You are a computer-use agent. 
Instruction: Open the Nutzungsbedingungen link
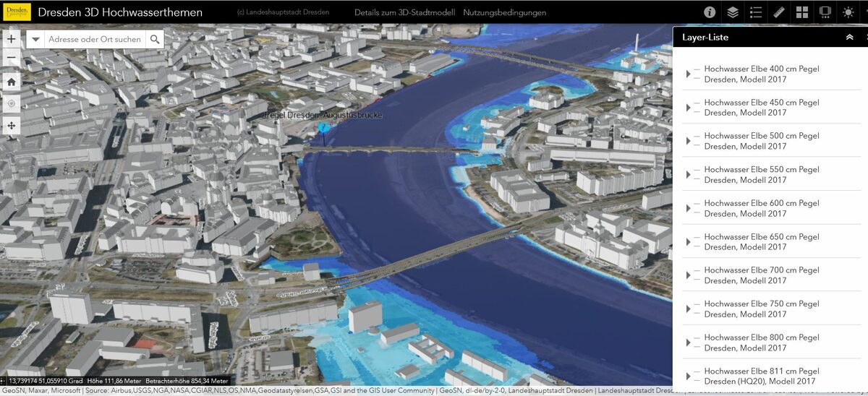coord(504,13)
